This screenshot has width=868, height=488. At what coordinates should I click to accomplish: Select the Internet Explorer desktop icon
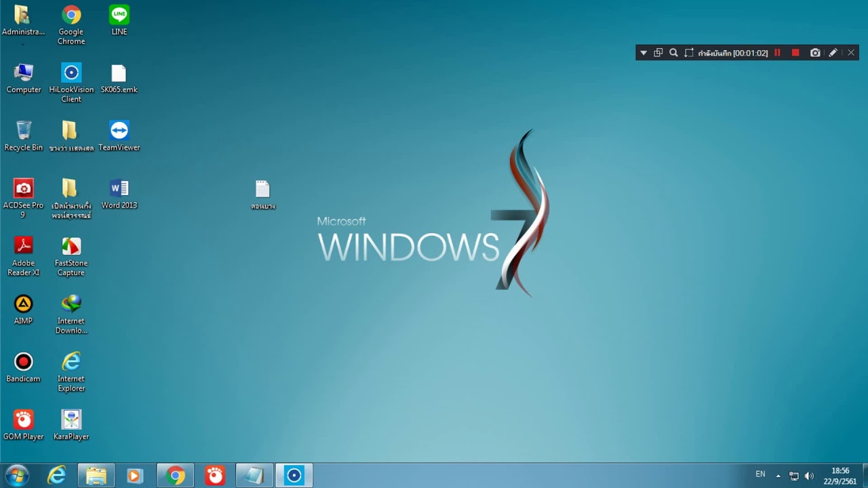[x=71, y=372]
